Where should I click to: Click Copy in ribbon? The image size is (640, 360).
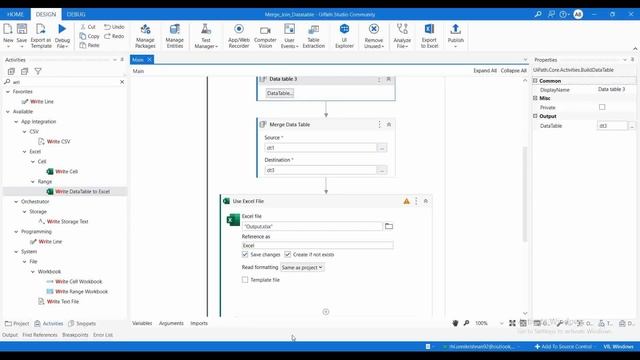click(89, 36)
